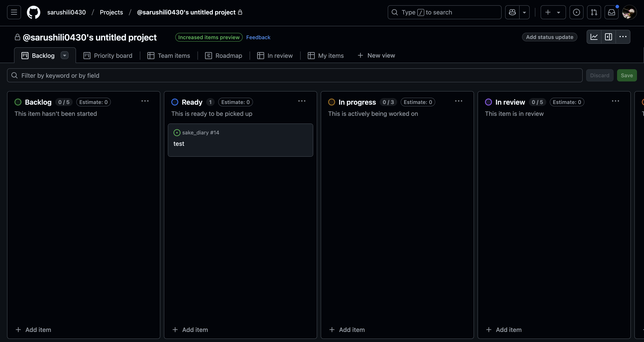
Task: Open Feedback link
Action: (x=258, y=37)
